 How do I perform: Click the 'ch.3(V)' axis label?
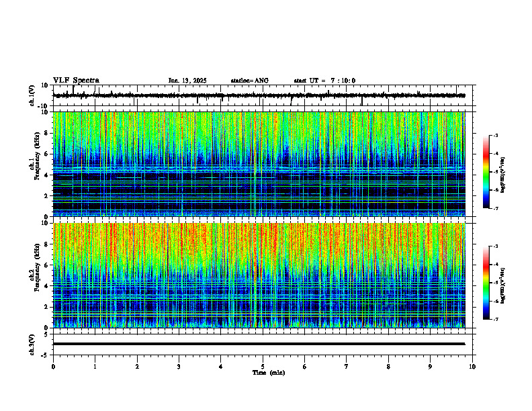[32, 345]
